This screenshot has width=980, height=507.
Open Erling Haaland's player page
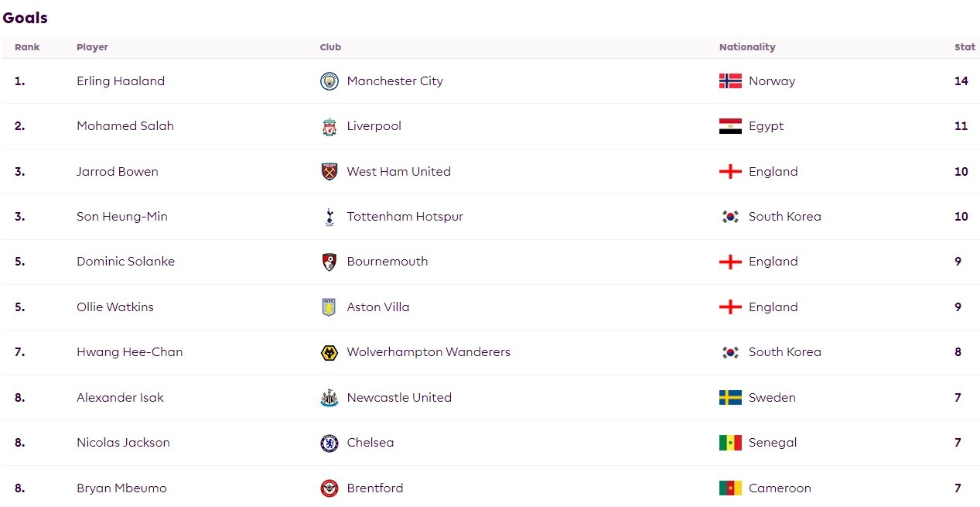pos(121,81)
